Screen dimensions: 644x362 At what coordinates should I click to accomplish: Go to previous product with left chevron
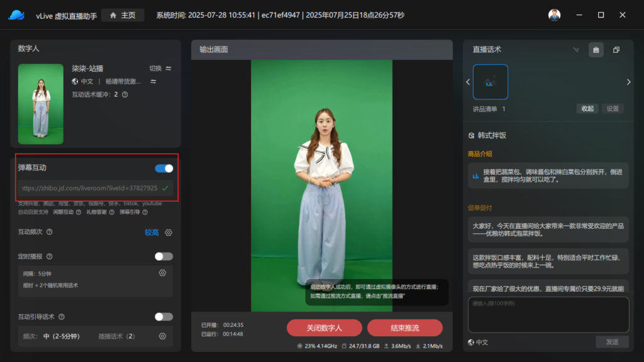click(x=467, y=82)
